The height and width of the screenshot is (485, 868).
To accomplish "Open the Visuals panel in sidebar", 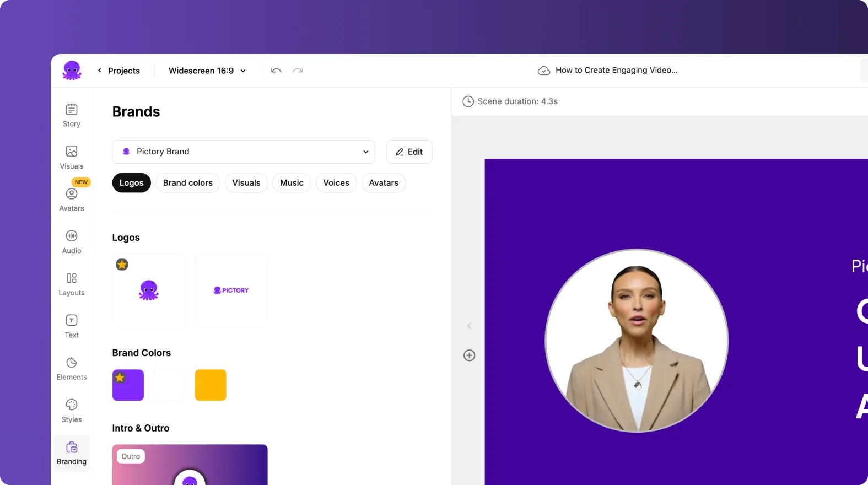I will click(72, 158).
